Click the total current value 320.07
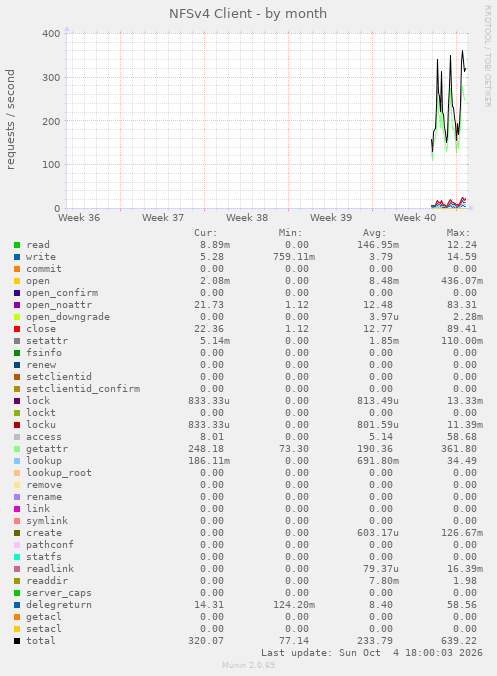The width and height of the screenshot is (497, 676). coord(206,641)
